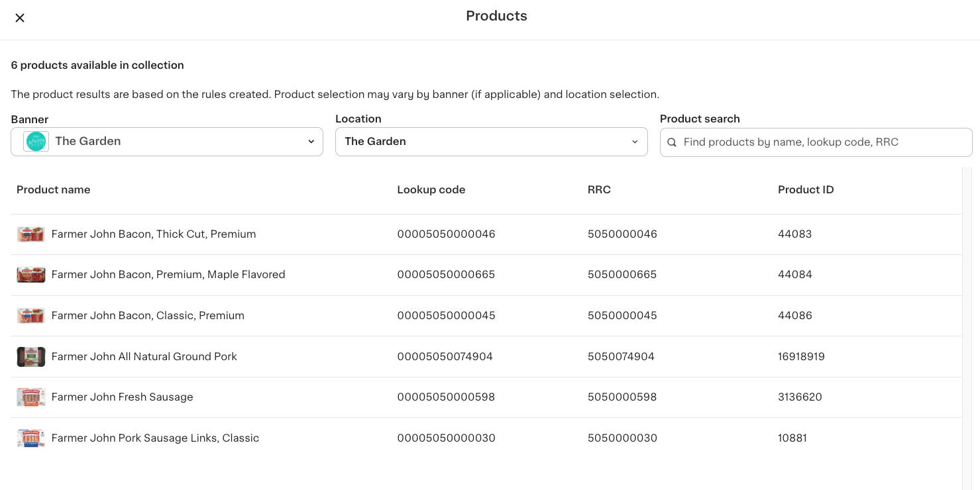980x490 pixels.
Task: Click lookup code 00005050000665
Action: click(446, 275)
